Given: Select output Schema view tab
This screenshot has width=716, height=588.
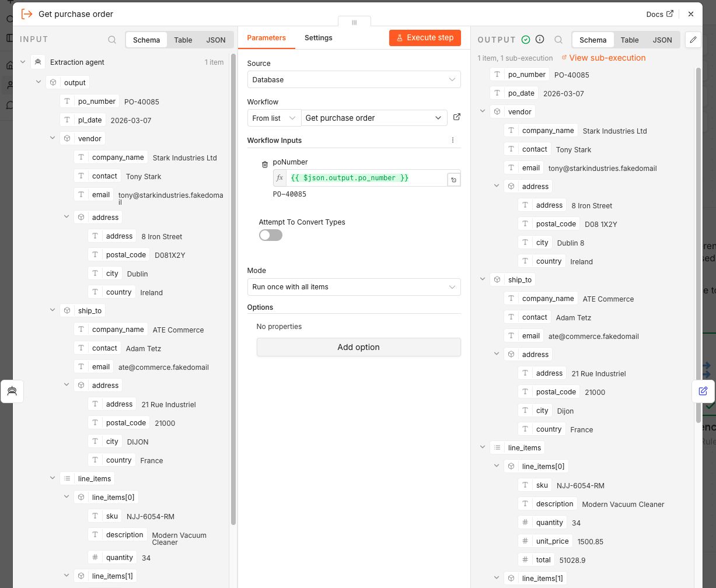Looking at the screenshot, I should pos(593,40).
